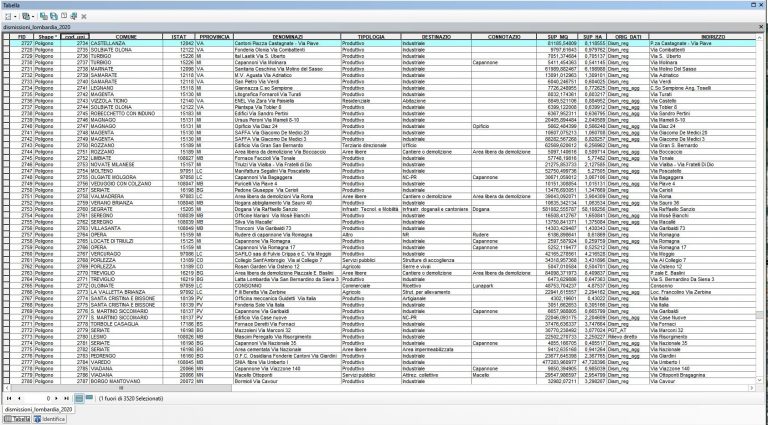
Task: Click the CONNOTAZIO column header
Action: tap(504, 37)
